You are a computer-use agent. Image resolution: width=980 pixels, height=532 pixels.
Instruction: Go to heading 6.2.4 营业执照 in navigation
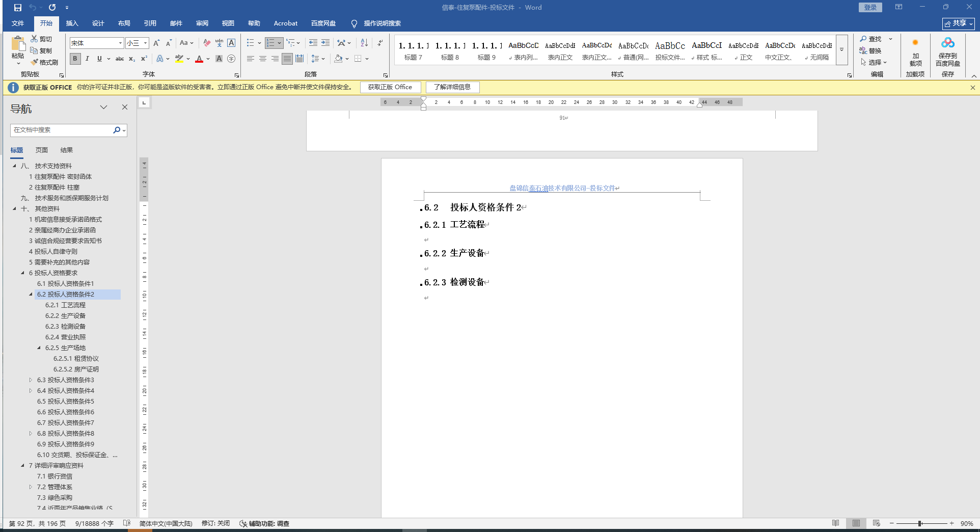coord(66,337)
